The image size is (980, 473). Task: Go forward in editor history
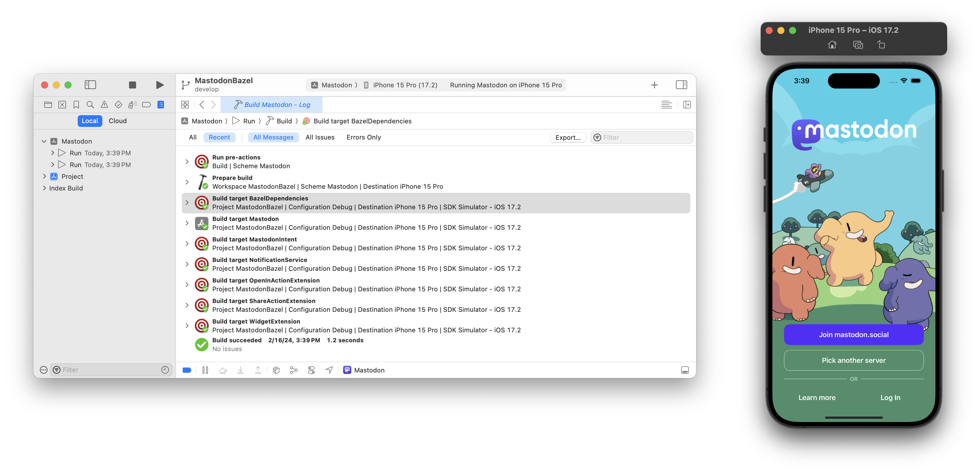coord(213,105)
